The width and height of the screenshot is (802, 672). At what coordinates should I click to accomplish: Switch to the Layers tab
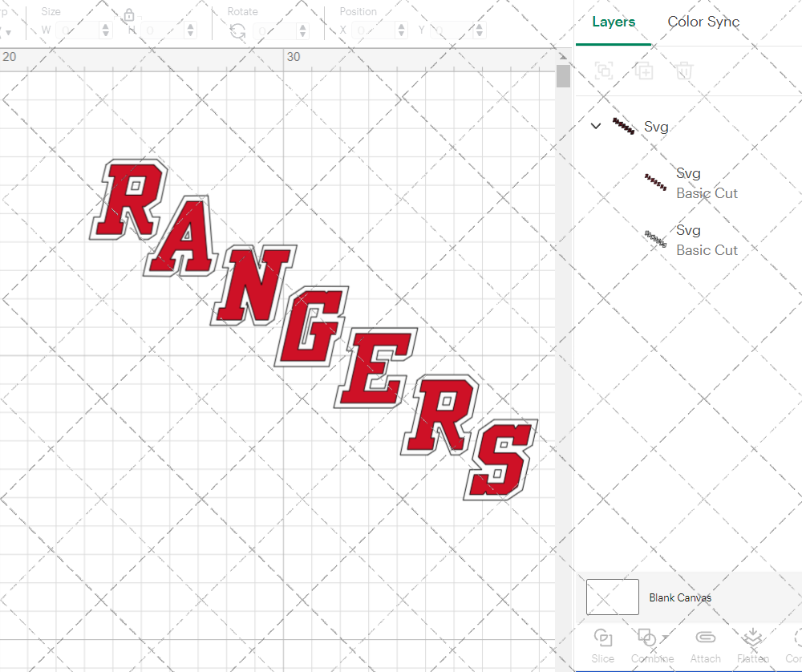(614, 22)
